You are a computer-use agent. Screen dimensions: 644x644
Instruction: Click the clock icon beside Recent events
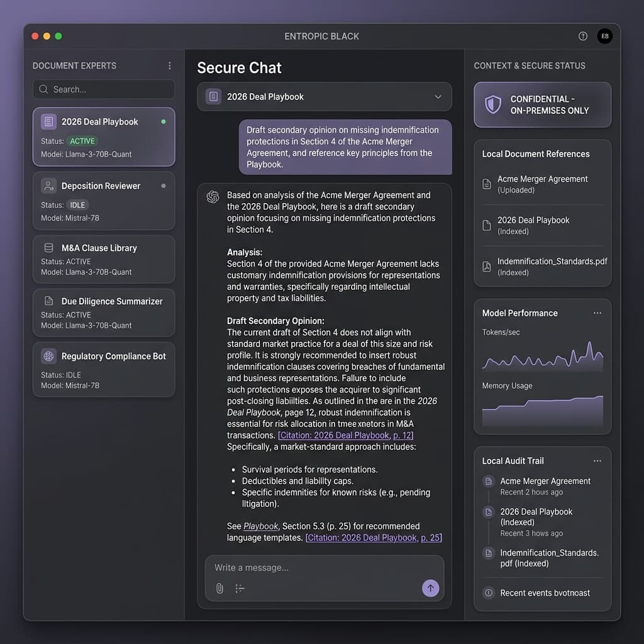(488, 592)
